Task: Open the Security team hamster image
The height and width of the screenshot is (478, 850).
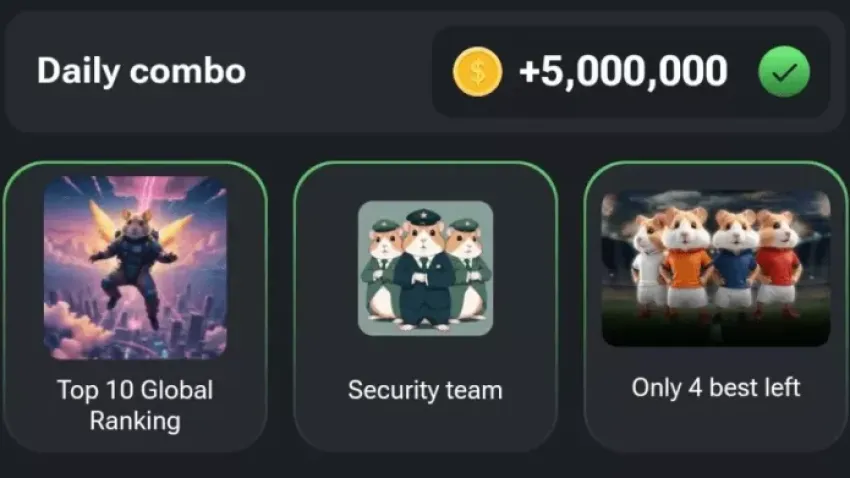Action: coord(425,268)
